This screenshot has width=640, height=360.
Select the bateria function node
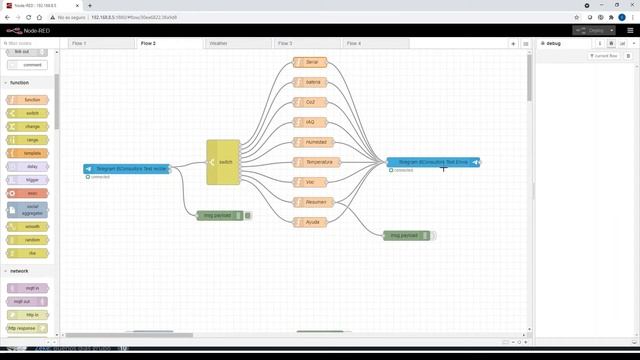pyautogui.click(x=310, y=82)
